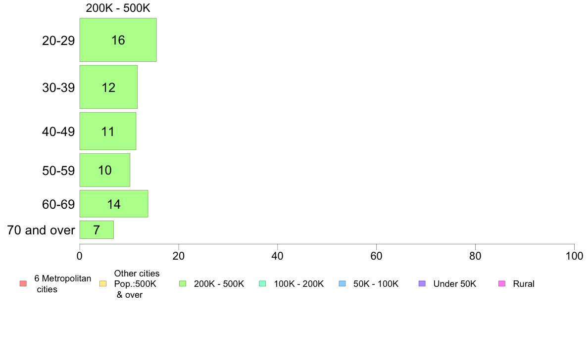
Task: Click the pink Rural legend swatch
Action: pyautogui.click(x=502, y=284)
